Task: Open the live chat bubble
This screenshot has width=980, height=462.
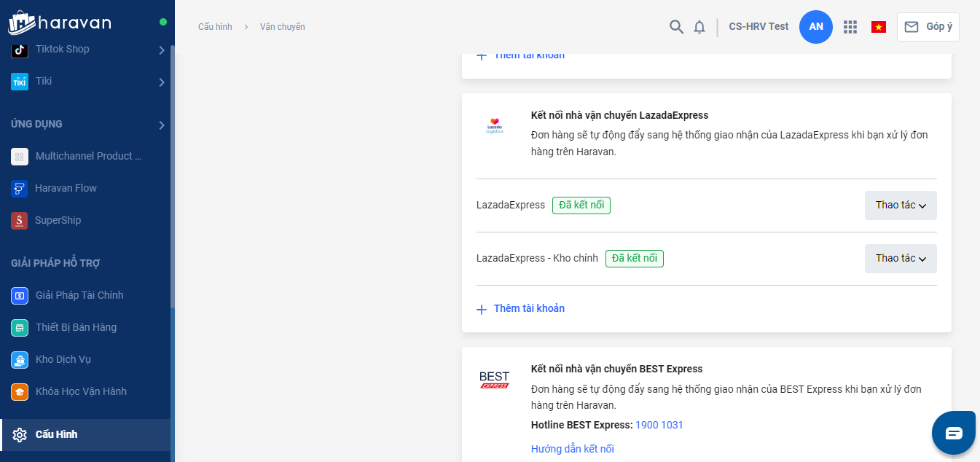Action: click(954, 433)
